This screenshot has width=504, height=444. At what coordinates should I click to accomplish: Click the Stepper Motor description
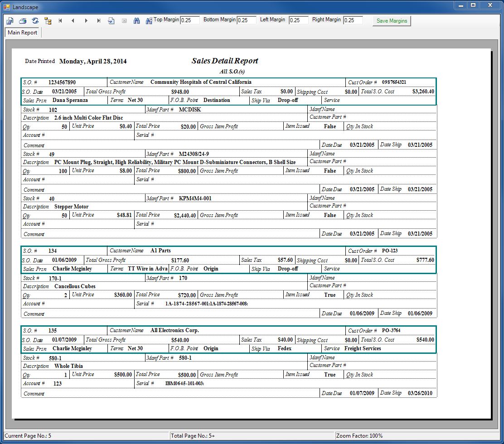pos(71,207)
